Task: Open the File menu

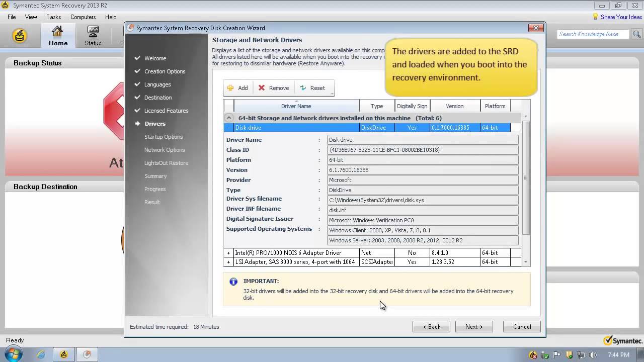Action: coord(12,17)
